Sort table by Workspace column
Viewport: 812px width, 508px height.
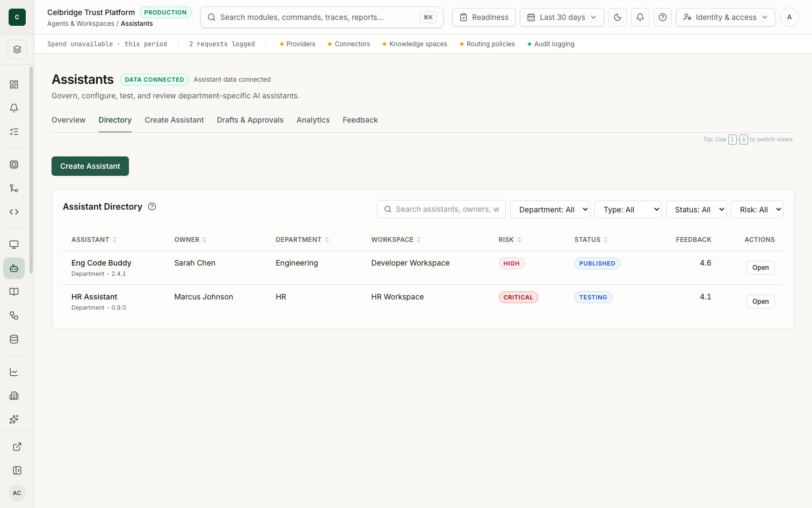(x=396, y=240)
